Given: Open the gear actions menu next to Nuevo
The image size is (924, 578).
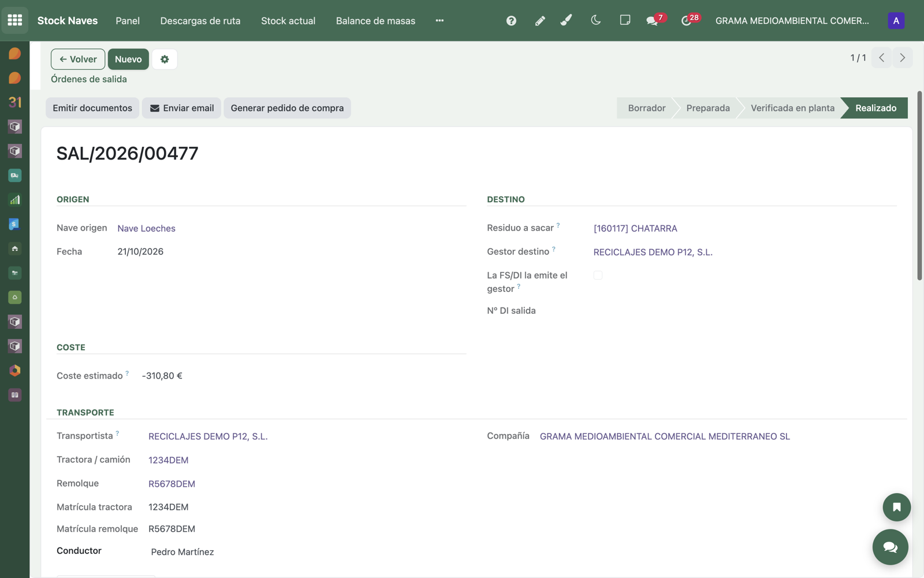Looking at the screenshot, I should point(165,59).
